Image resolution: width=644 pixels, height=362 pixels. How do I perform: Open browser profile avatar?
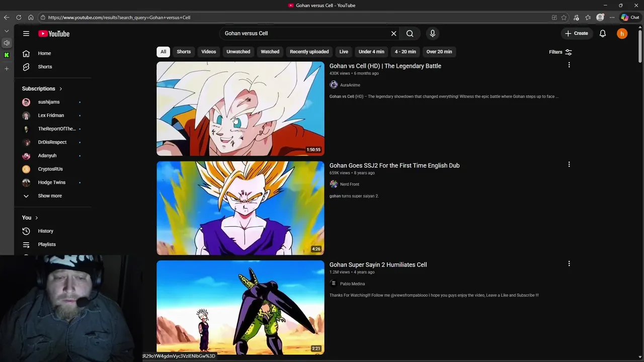(x=600, y=18)
